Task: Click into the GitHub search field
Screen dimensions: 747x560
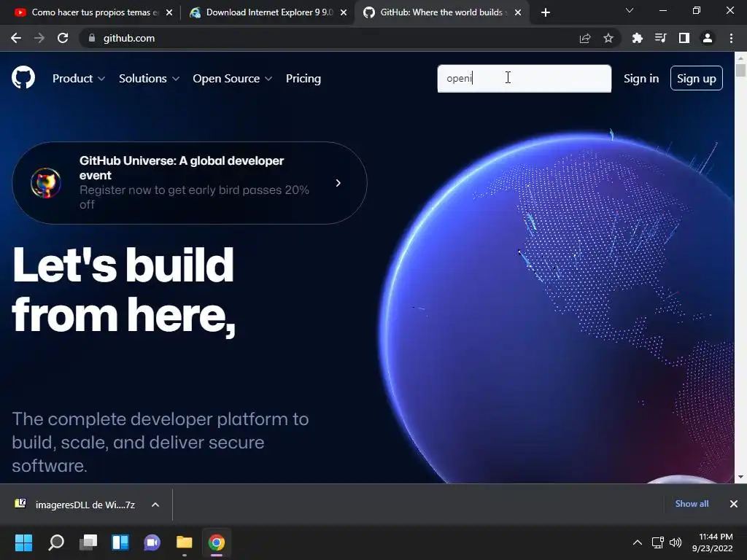Action: point(524,79)
